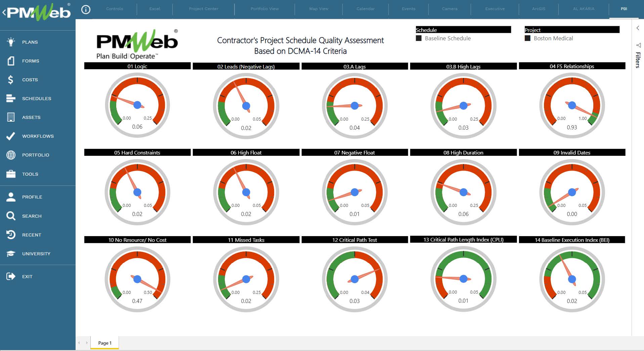The width and height of the screenshot is (644, 351).
Task: Open the Search magnifier icon
Action: click(x=11, y=216)
